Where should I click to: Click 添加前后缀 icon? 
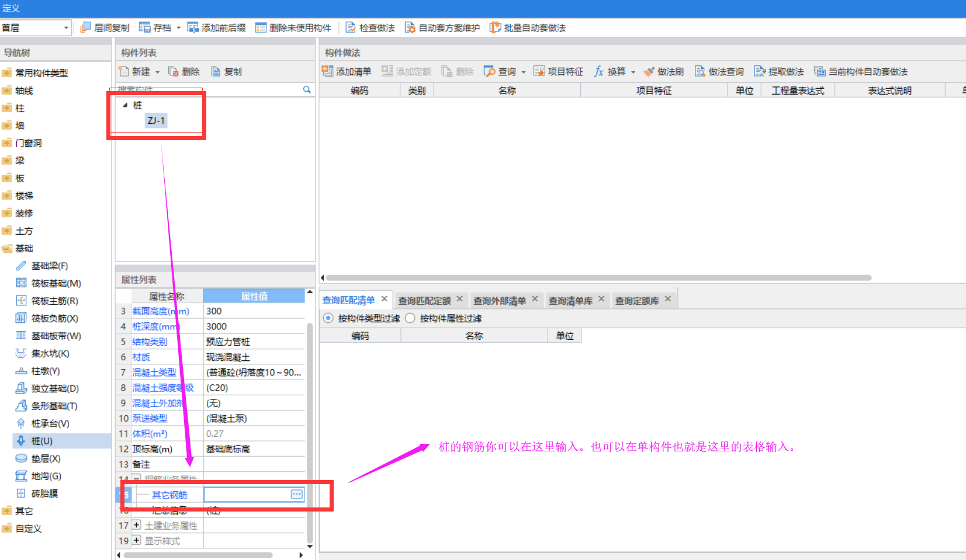pos(193,27)
